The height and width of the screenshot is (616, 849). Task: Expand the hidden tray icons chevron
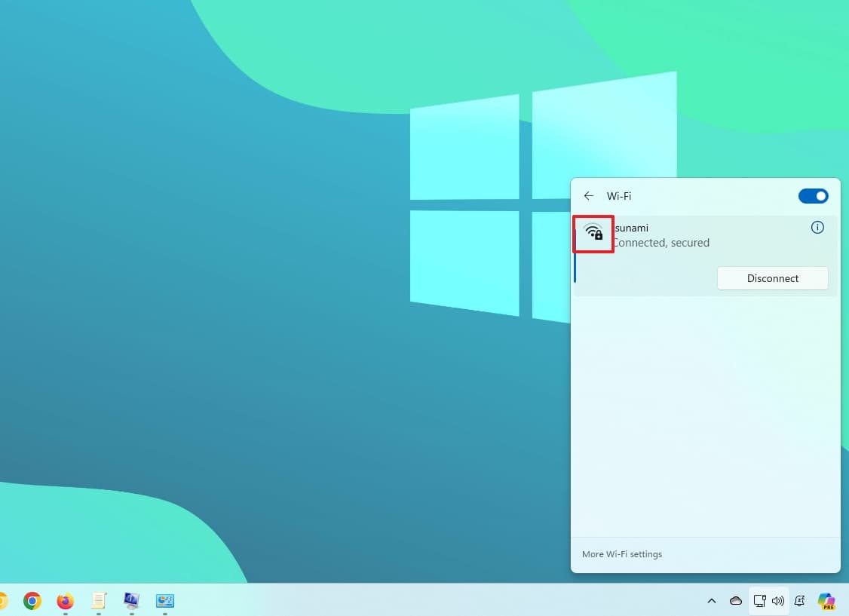(x=711, y=601)
